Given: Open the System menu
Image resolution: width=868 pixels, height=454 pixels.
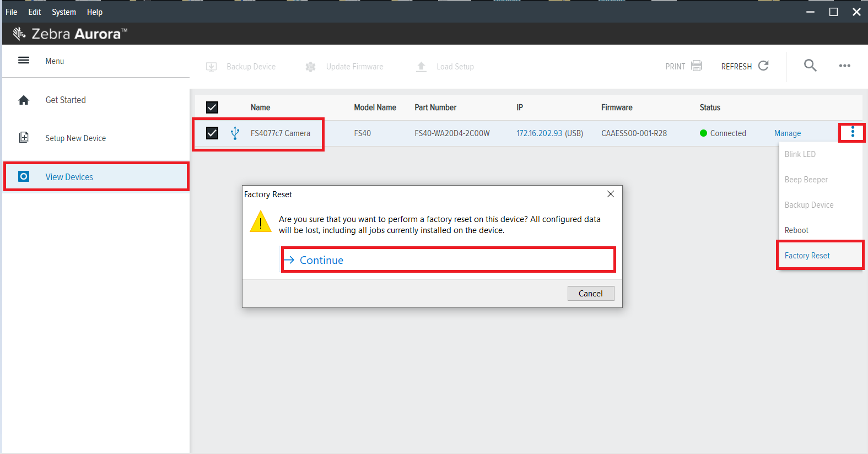Looking at the screenshot, I should [x=64, y=12].
